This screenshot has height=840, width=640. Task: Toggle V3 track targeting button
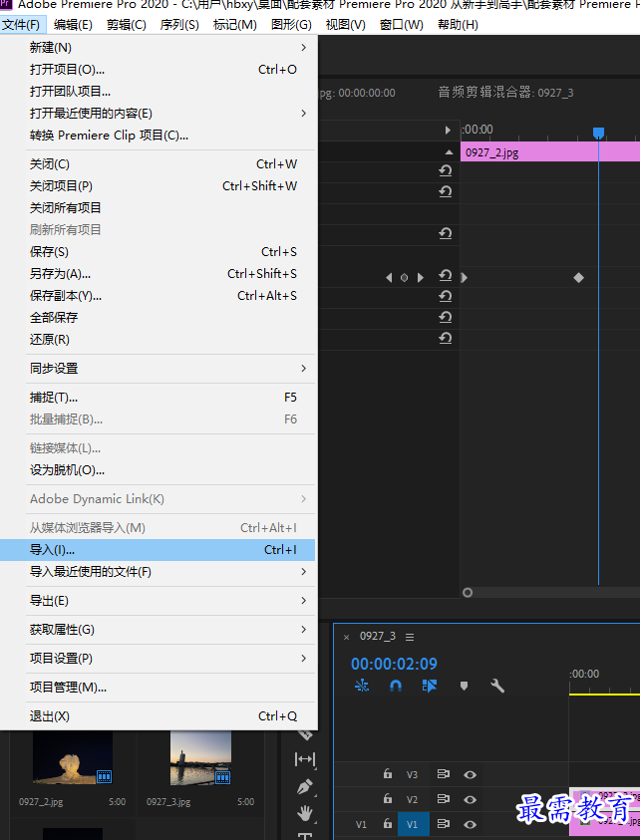point(412,774)
